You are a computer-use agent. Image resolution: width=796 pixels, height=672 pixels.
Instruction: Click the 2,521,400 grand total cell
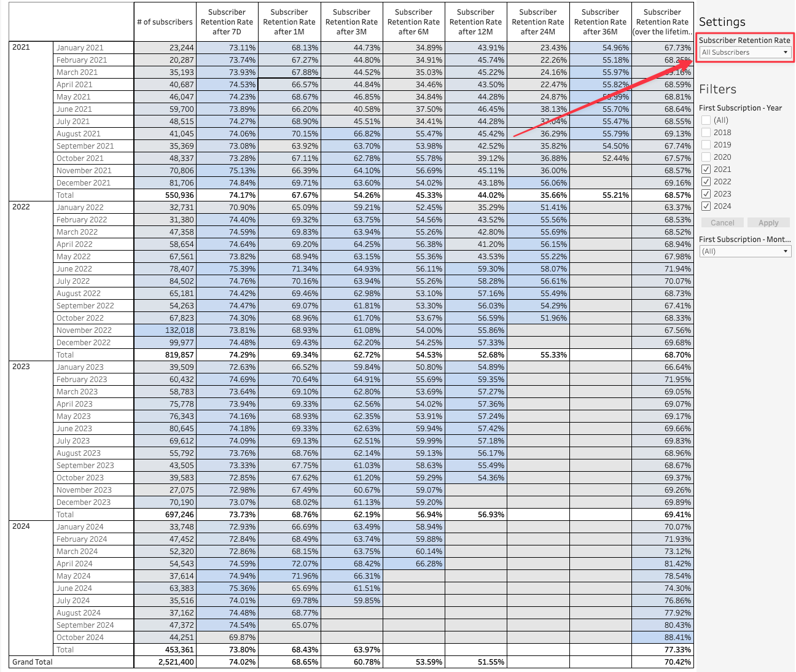tap(165, 662)
